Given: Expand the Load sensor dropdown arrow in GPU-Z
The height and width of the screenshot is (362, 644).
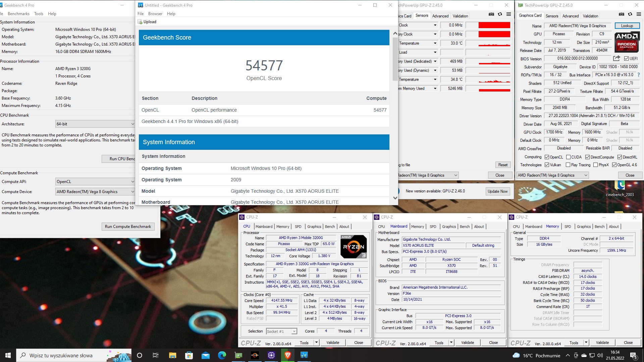Looking at the screenshot, I should [435, 52].
